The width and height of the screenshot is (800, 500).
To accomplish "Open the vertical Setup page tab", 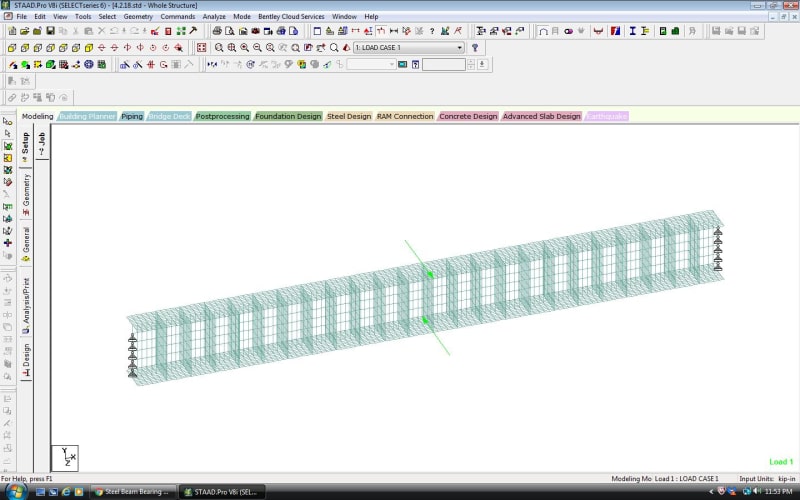I will coord(26,147).
